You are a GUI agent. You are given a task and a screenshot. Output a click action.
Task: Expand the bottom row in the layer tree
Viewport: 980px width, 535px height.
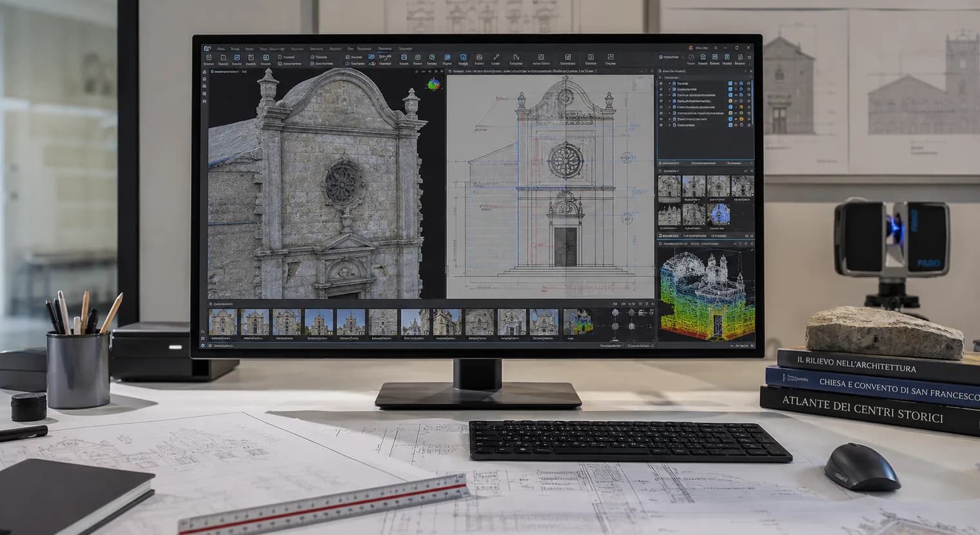tap(669, 125)
